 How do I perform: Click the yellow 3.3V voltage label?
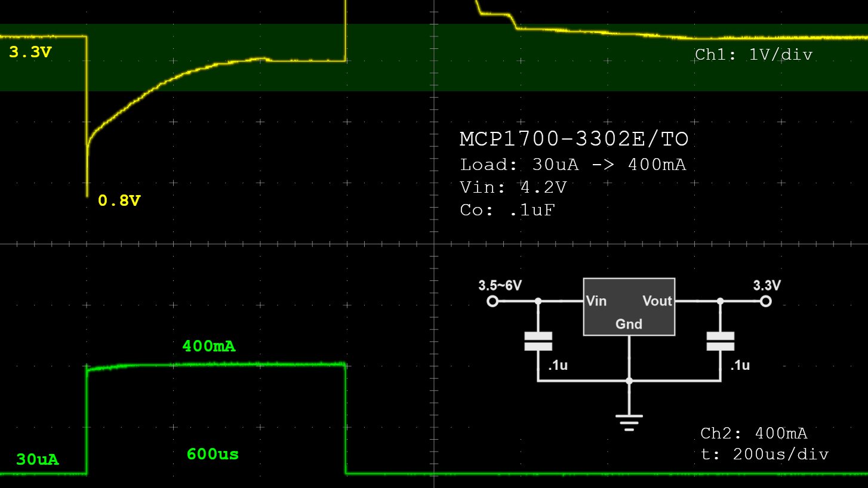tap(30, 52)
